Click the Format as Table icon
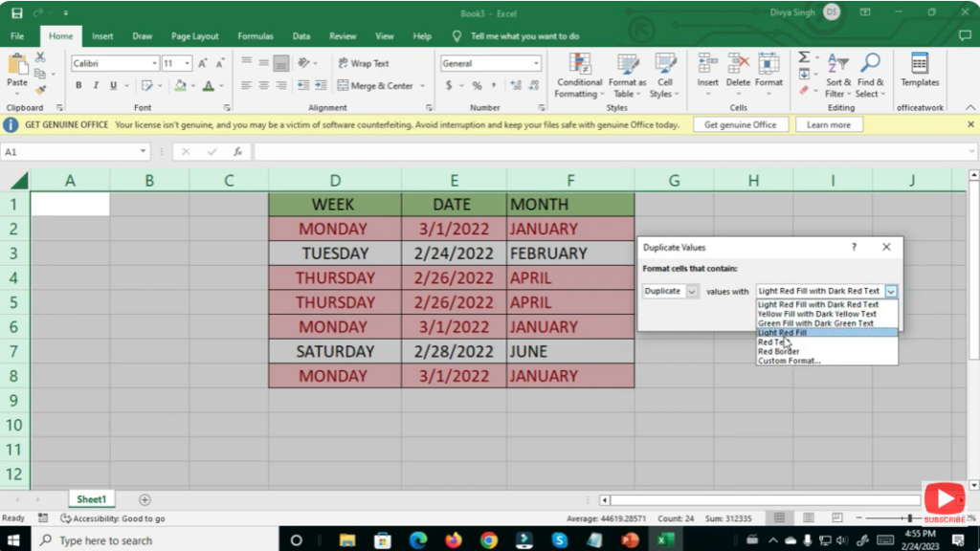Viewport: 980px width, 551px height. (x=627, y=77)
